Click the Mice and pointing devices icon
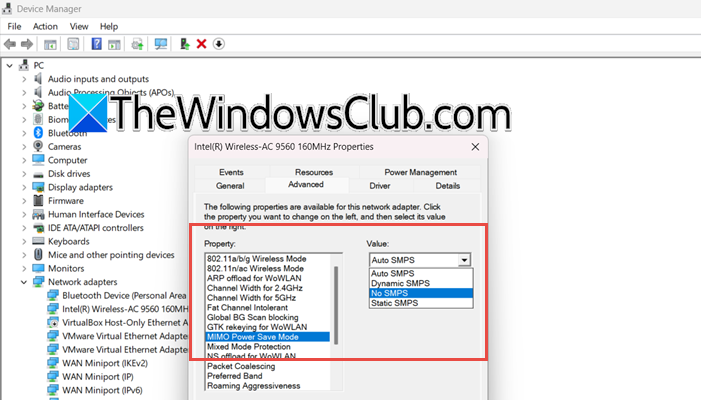Screen dimensions: 701x400 38,255
